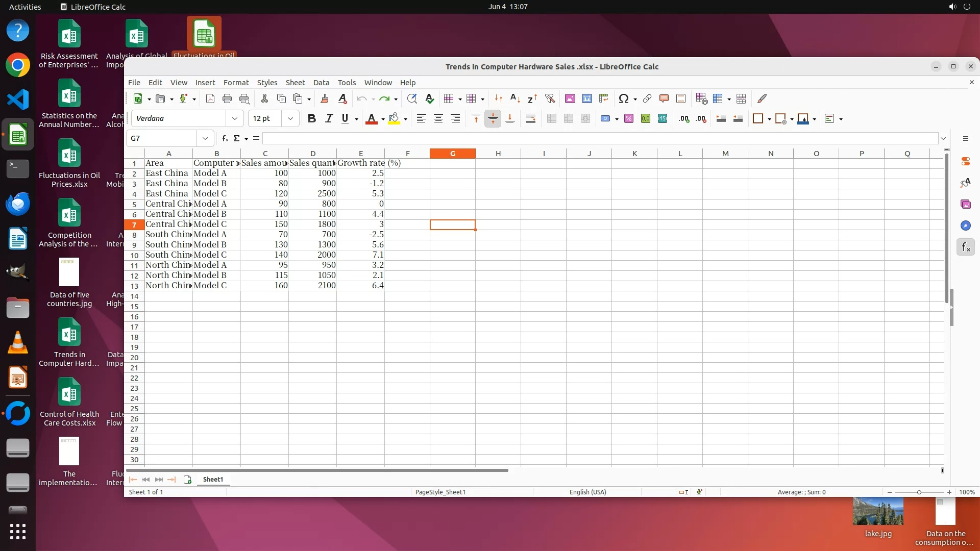The width and height of the screenshot is (980, 551).
Task: Expand the Name Box dropdown arrow
Action: click(x=205, y=138)
